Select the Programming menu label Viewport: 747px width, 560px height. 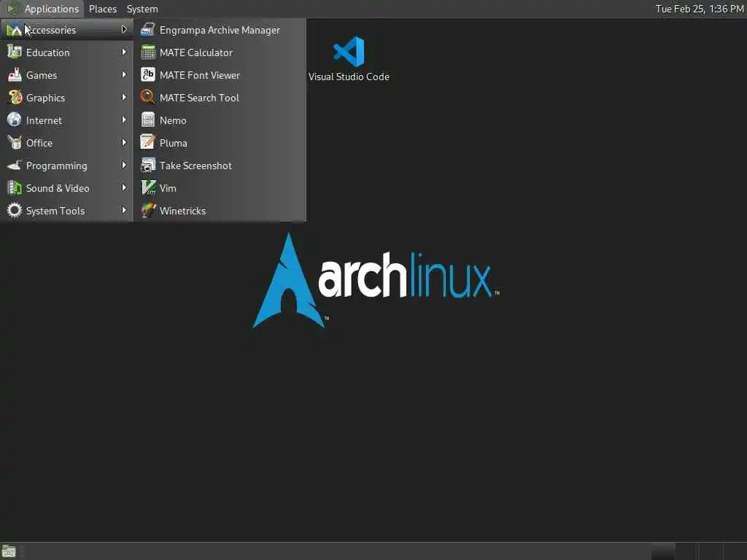[57, 166]
